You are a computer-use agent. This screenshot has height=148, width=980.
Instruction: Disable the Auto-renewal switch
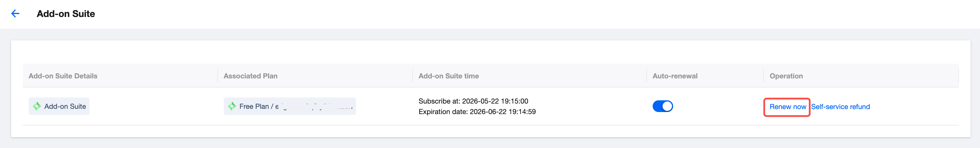[662, 106]
